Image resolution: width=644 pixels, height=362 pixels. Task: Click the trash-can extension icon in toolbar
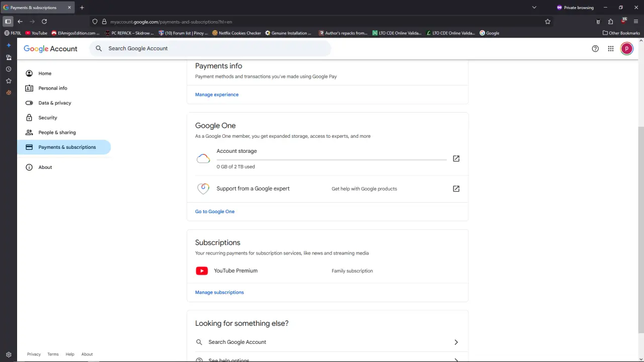click(x=598, y=22)
